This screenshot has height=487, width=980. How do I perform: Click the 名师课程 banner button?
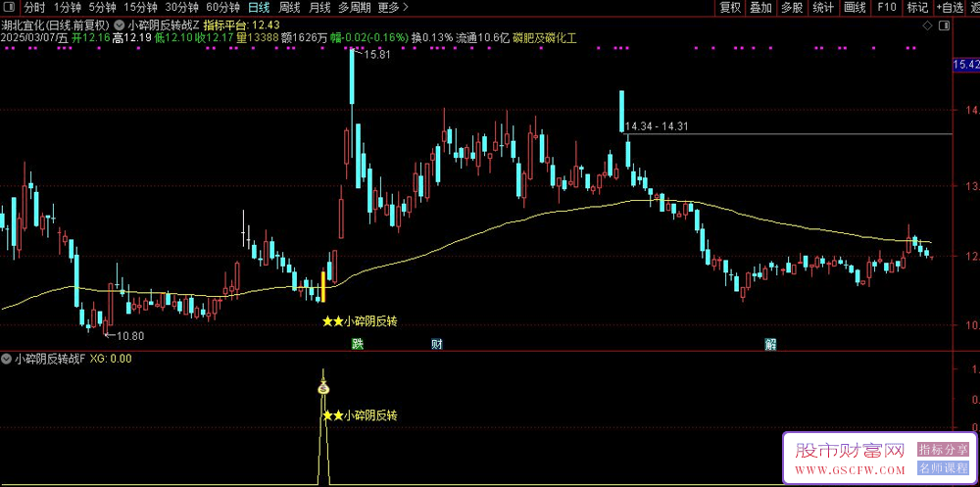tap(942, 468)
